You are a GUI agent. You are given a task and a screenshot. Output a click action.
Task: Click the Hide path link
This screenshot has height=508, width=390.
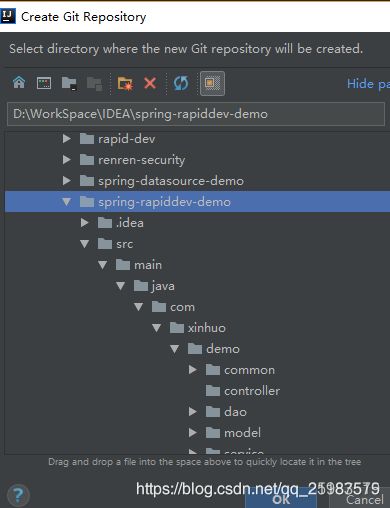pyautogui.click(x=368, y=84)
